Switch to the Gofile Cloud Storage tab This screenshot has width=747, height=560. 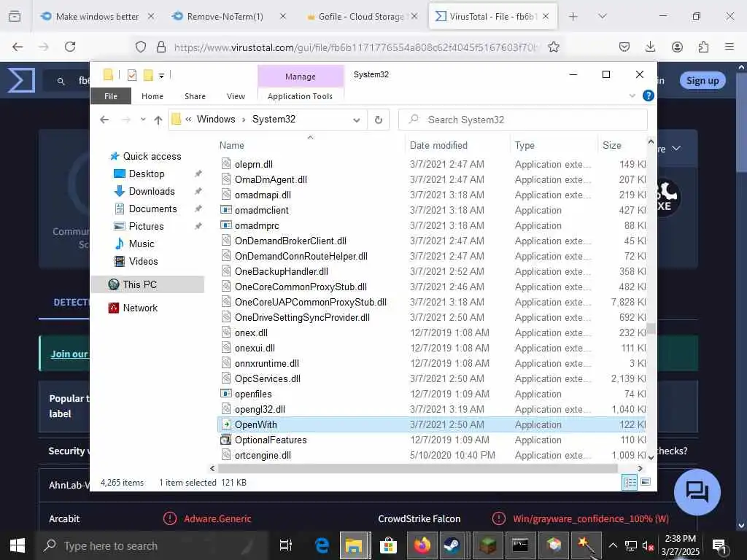coord(362,16)
